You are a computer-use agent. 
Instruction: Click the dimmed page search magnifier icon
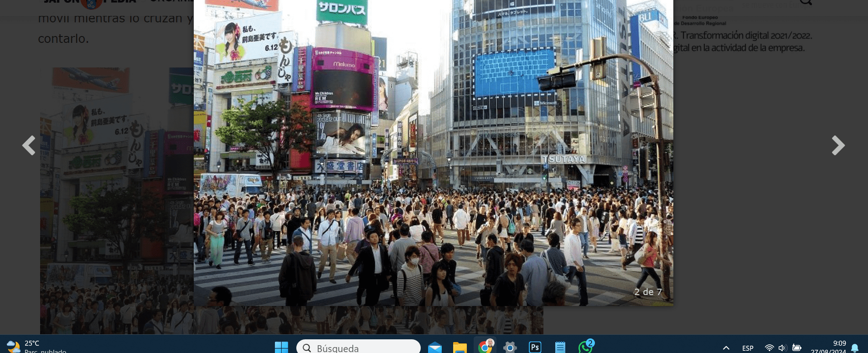click(x=806, y=2)
